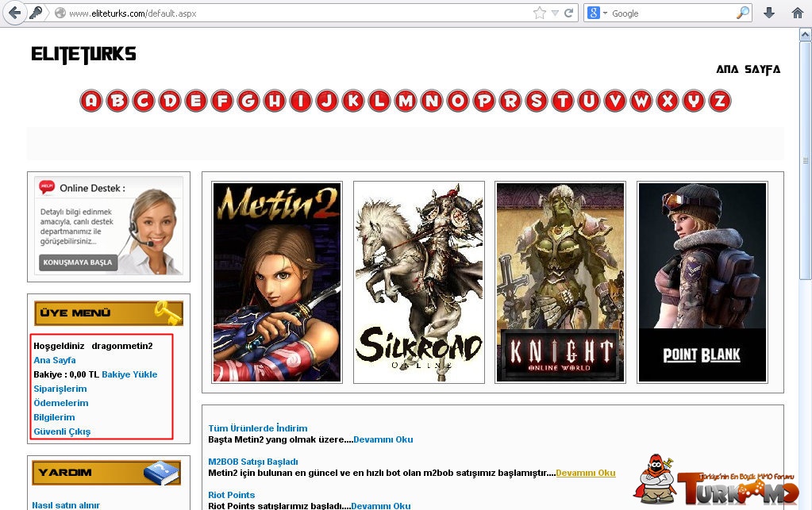Click the letter H red circle
Screen dimensions: 812x510
coord(275,101)
